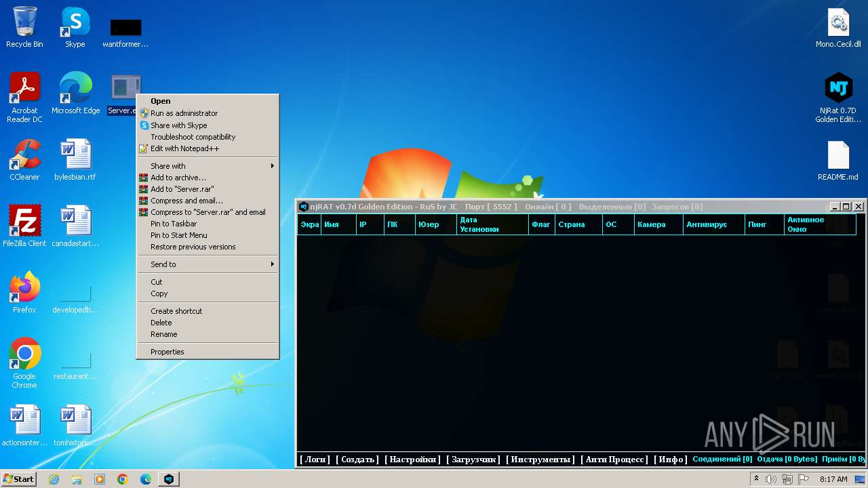Open the README.md desktop file
Image resolution: width=868 pixels, height=488 pixels.
(x=838, y=160)
